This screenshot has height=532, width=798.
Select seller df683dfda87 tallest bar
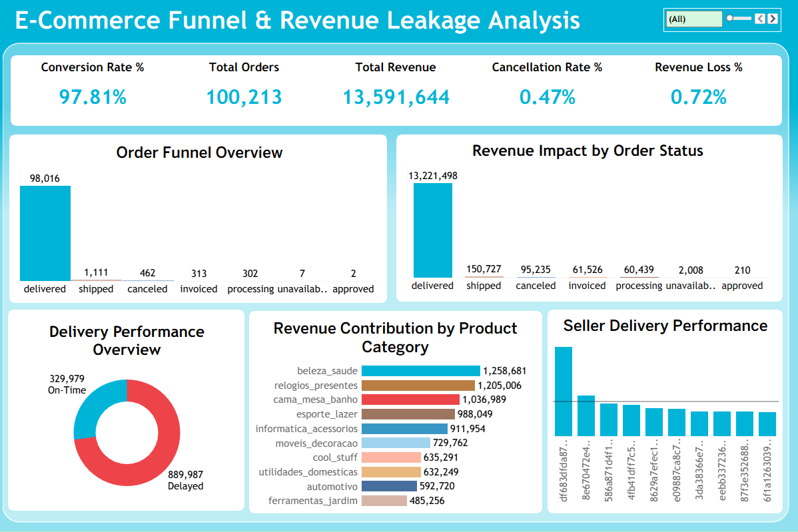[x=564, y=391]
